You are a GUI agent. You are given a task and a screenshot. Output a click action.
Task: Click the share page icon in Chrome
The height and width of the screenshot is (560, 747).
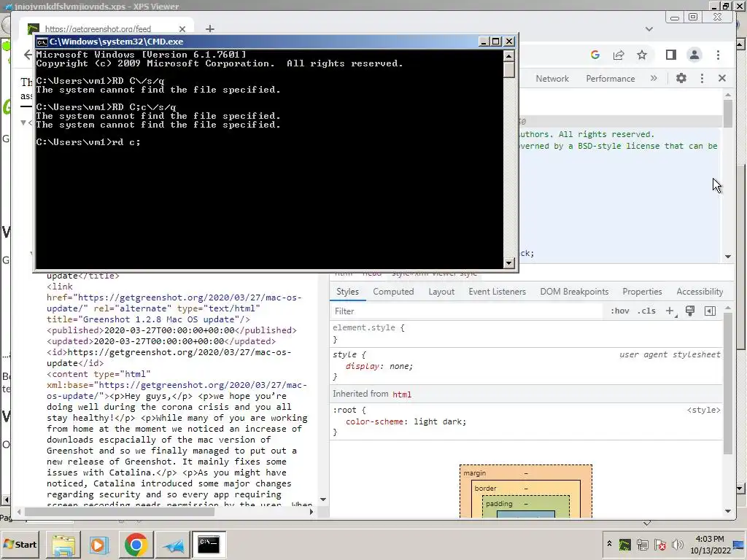[619, 55]
